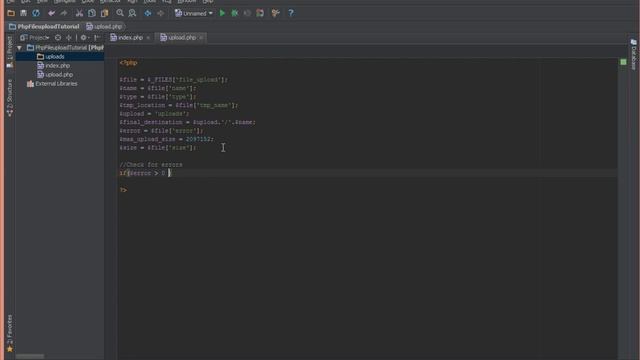640x360 pixels.
Task: Open Settings via the wrench icon
Action: point(276,13)
